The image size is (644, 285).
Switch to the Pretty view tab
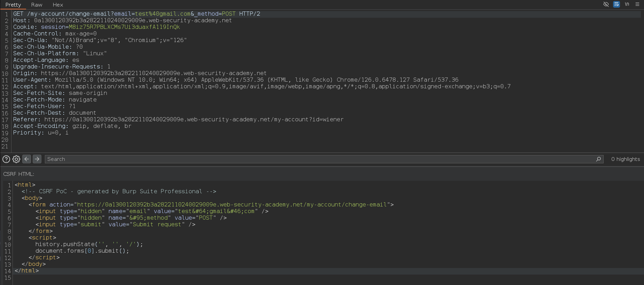(13, 5)
